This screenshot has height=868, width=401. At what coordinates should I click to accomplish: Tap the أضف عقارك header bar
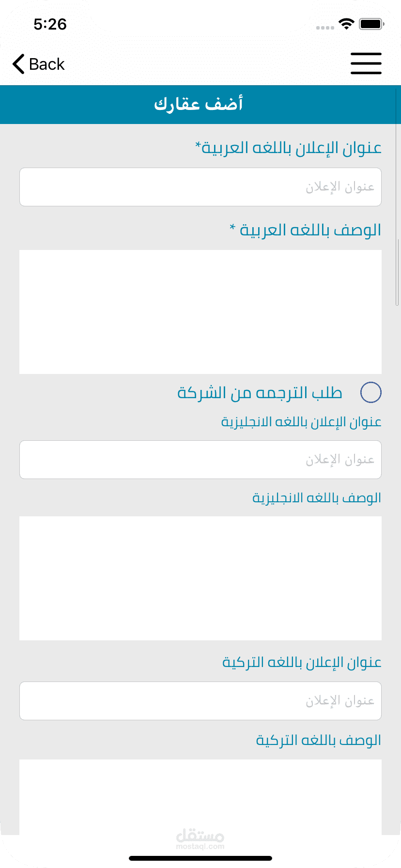200,105
